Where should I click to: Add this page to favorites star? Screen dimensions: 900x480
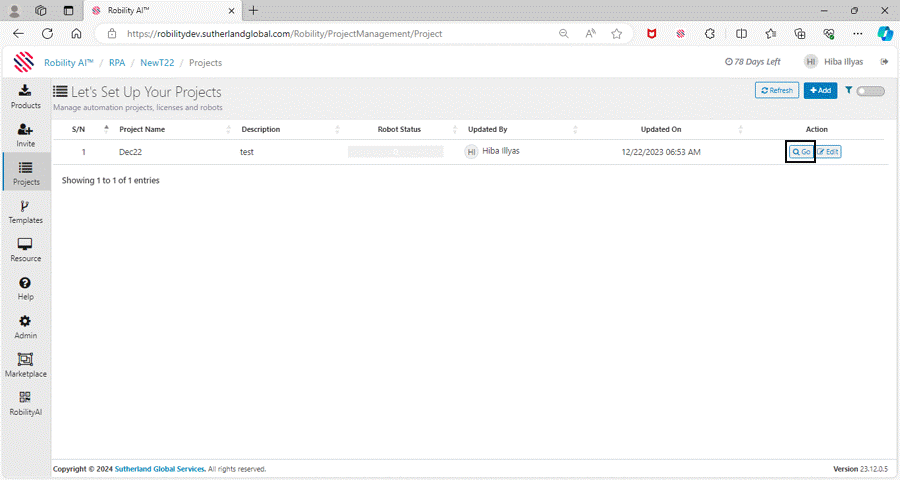tap(616, 34)
